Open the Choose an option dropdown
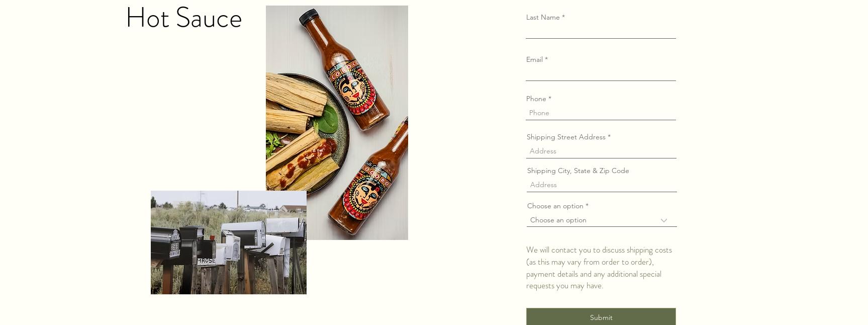The image size is (868, 325). tap(602, 220)
